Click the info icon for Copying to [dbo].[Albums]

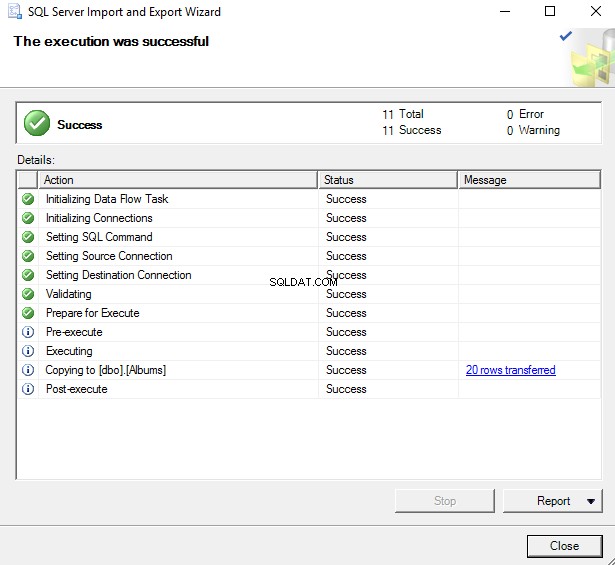[28, 370]
